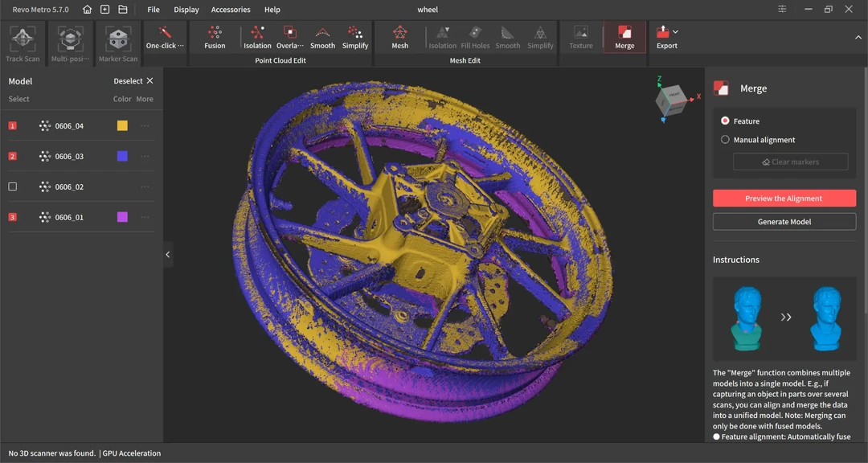Click the bust instruction illustration thumbnail
The height and width of the screenshot is (463, 868).
(784, 319)
